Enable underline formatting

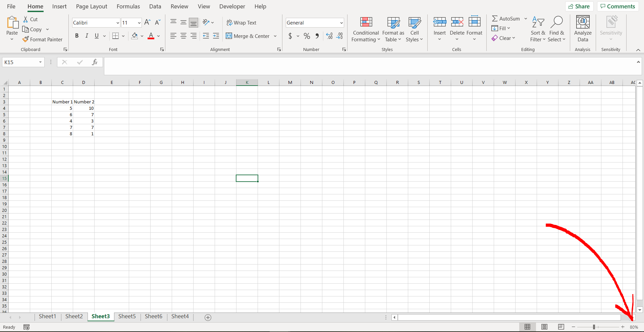pyautogui.click(x=96, y=36)
